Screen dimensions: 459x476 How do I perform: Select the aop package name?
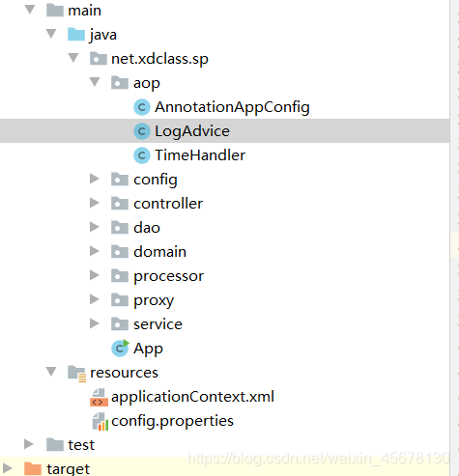pos(147,84)
